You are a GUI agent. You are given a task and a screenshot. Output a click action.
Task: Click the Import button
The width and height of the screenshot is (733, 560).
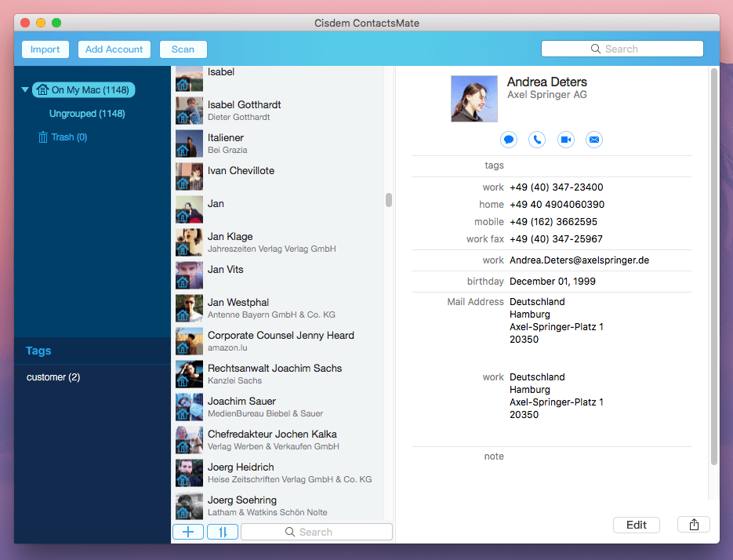click(x=45, y=49)
